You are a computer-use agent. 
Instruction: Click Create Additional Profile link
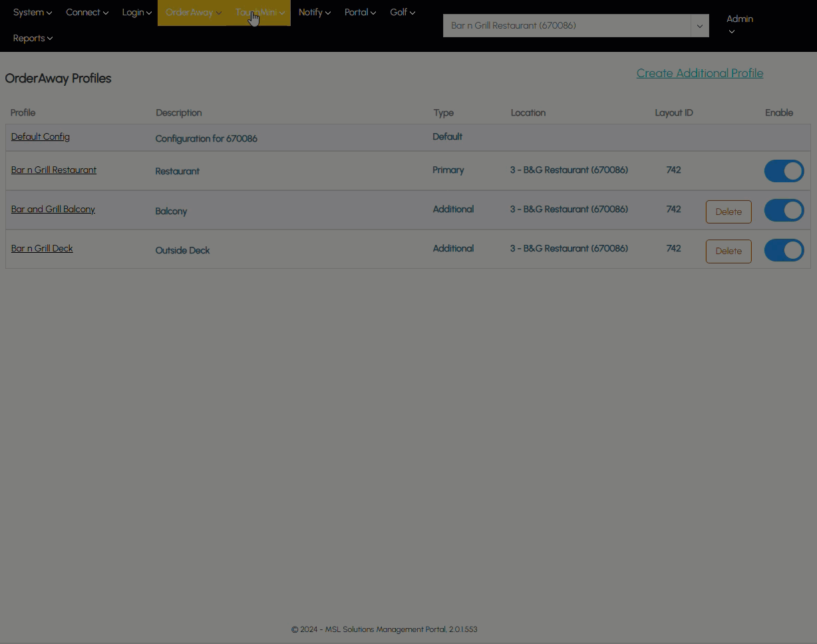tap(699, 73)
